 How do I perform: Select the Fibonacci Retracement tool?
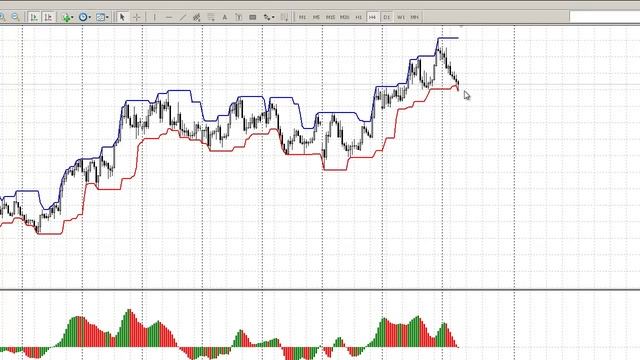(211, 17)
